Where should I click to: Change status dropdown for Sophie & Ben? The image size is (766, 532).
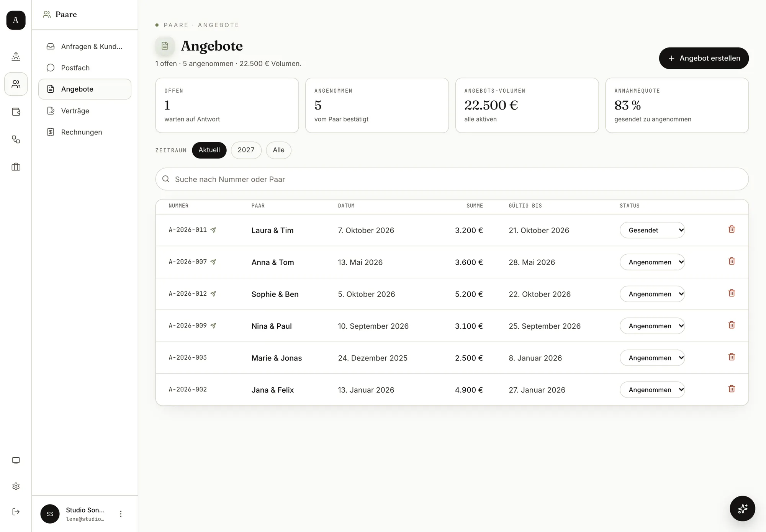click(652, 294)
